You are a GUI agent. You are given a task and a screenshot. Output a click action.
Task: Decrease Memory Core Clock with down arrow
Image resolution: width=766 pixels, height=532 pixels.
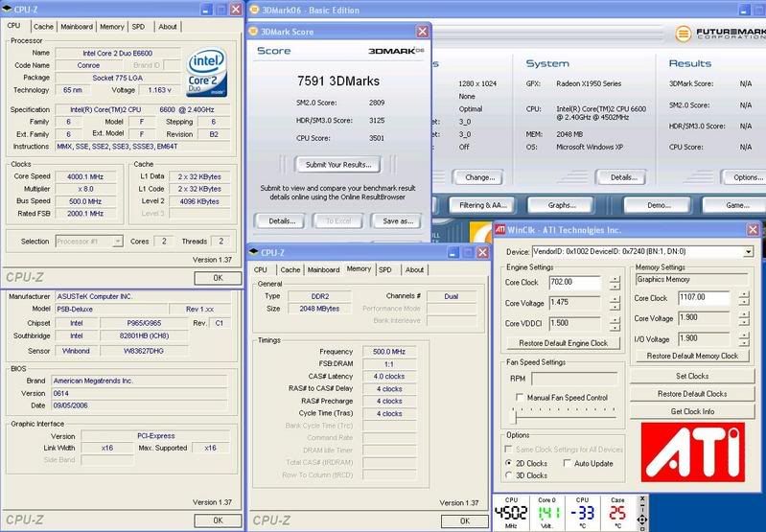746,302
